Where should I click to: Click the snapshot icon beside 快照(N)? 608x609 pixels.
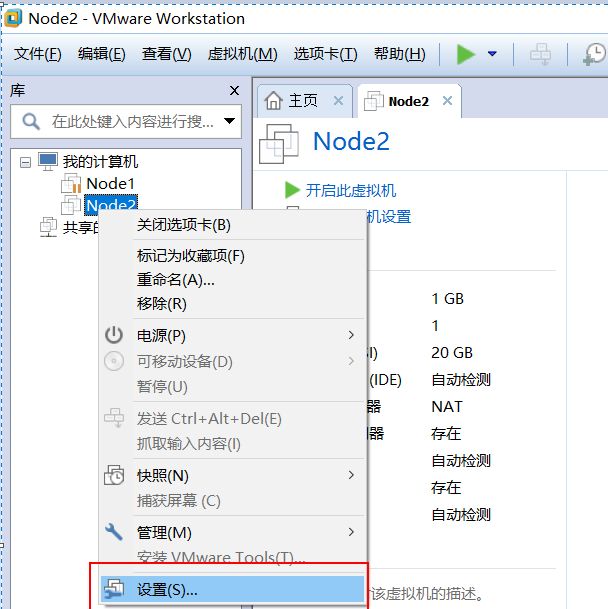click(x=114, y=475)
